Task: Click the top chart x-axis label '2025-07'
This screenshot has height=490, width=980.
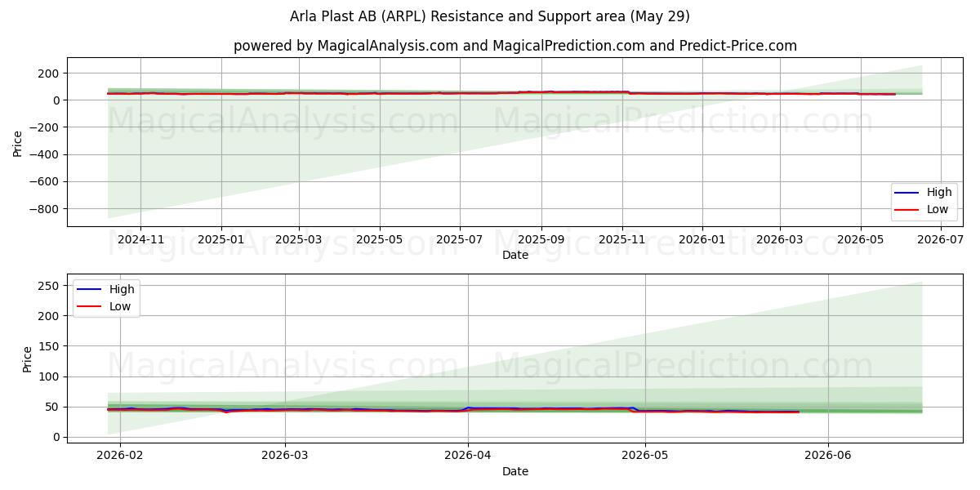Action: 459,240
